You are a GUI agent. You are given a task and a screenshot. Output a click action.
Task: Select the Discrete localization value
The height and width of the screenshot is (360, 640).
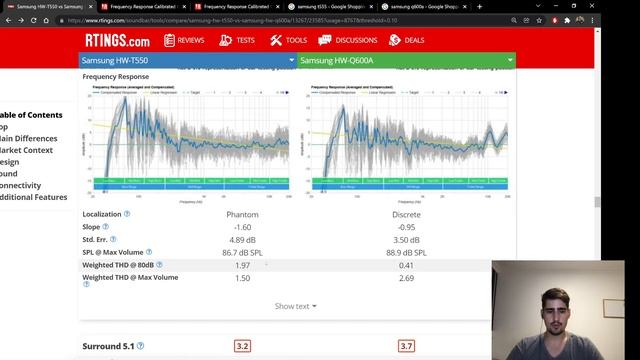click(406, 215)
